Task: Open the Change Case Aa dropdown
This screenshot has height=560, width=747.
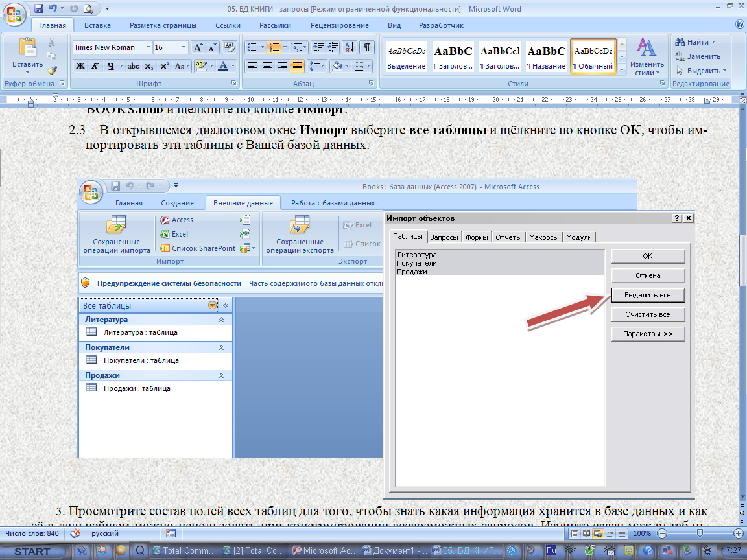Action: 182,66
